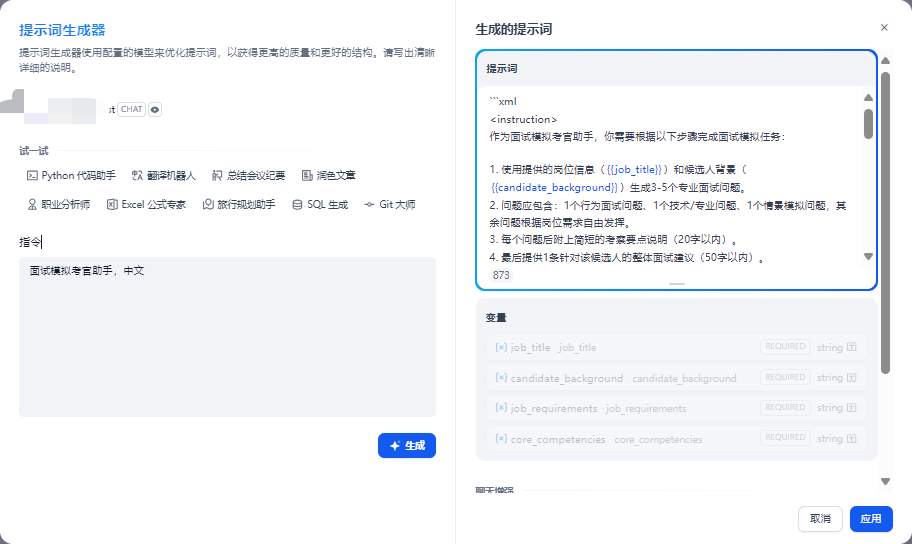Click the vision eye icon beside CHAT
This screenshot has height=544, width=912.
coord(155,109)
